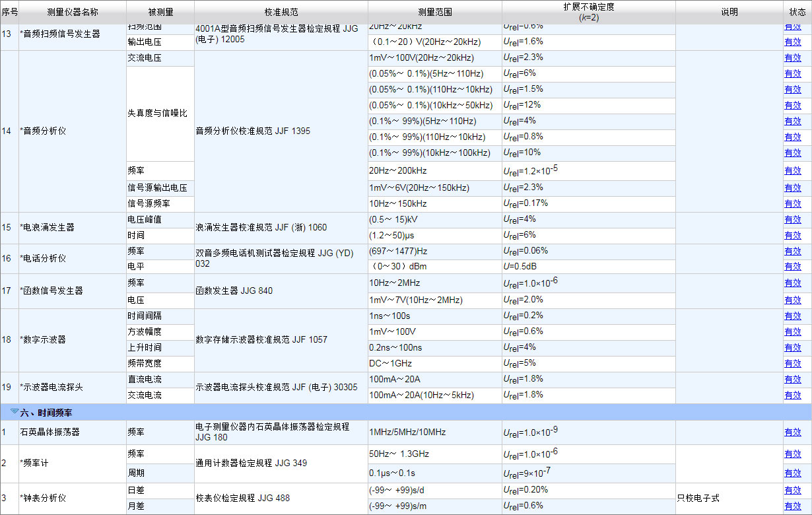
Task: Click spec 函数发生器 JJG 840
Action: [x=234, y=291]
